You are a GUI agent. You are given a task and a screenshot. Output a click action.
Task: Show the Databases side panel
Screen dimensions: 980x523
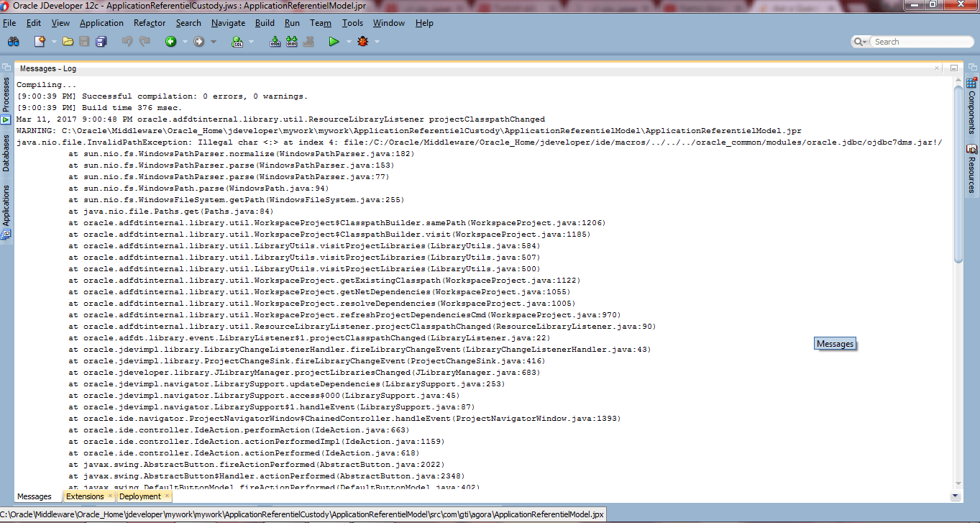pyautogui.click(x=6, y=153)
